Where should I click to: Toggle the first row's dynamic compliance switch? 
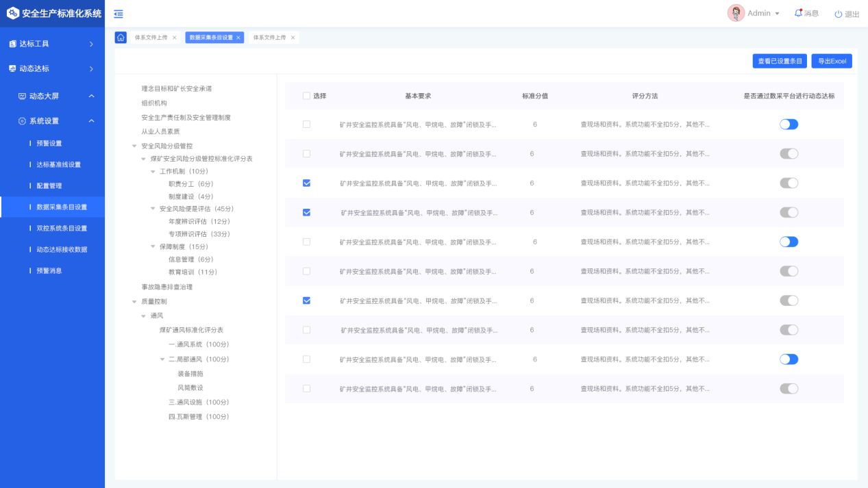[x=789, y=125]
